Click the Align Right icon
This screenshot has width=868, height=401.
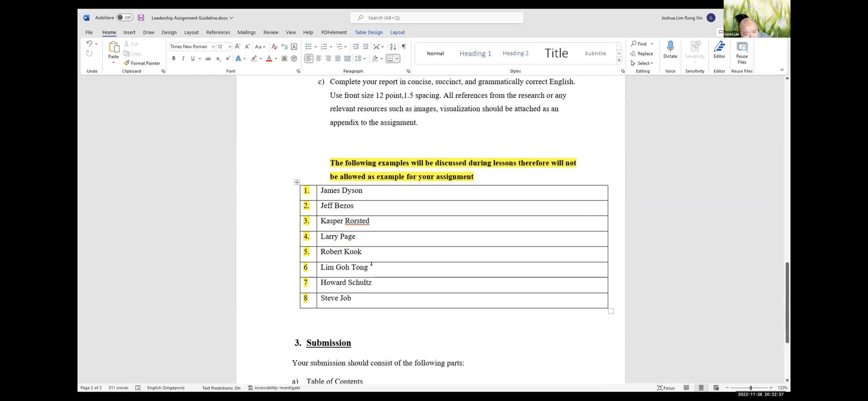[x=328, y=59]
